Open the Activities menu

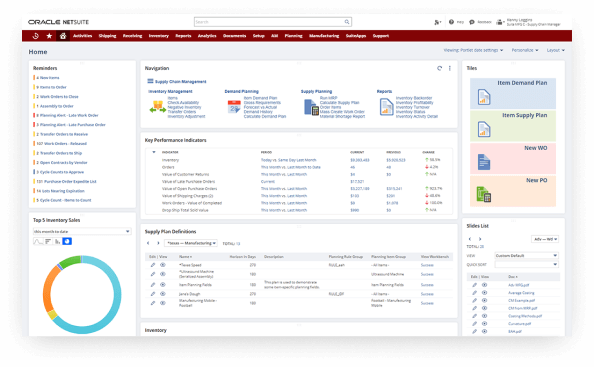pos(83,36)
